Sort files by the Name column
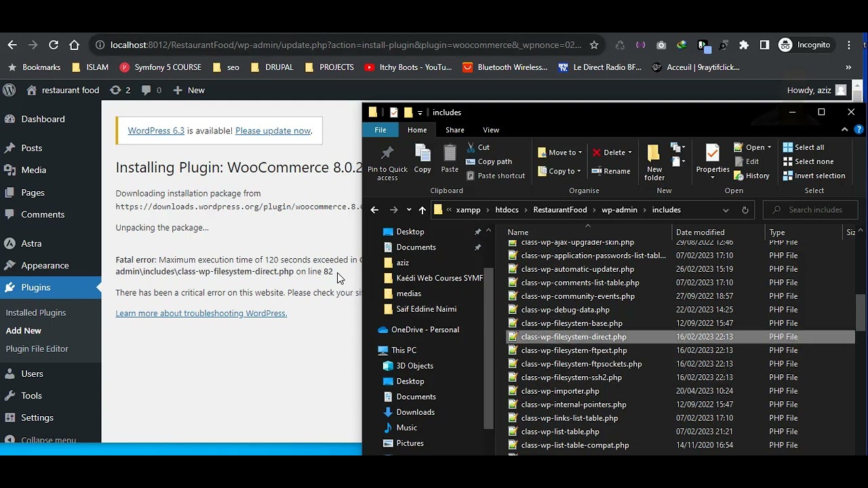 coord(518,232)
